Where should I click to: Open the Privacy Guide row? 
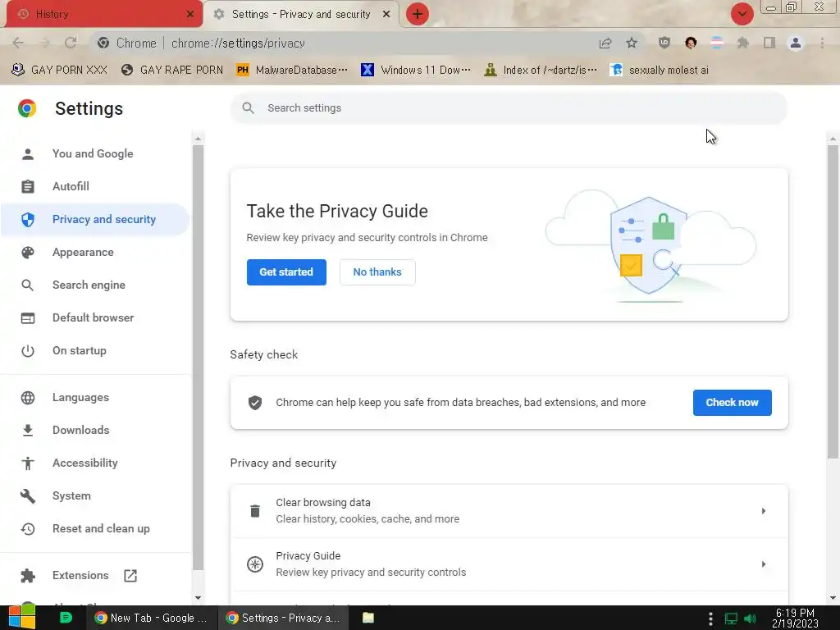509,564
